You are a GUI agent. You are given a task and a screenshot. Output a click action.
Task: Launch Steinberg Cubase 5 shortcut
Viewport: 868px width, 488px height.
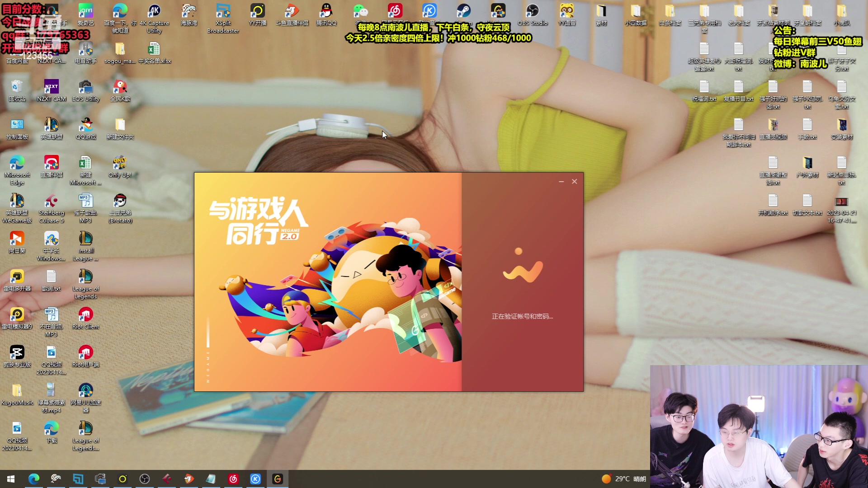click(x=51, y=208)
